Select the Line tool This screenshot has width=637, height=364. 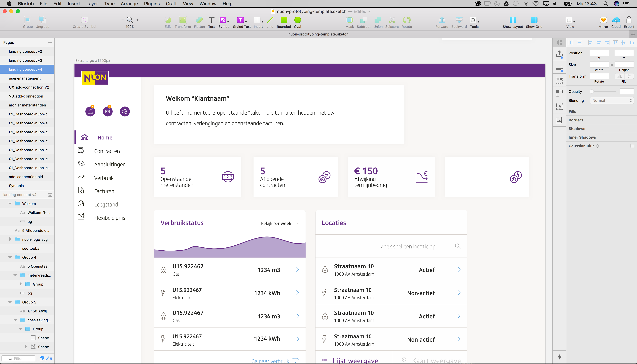270,20
